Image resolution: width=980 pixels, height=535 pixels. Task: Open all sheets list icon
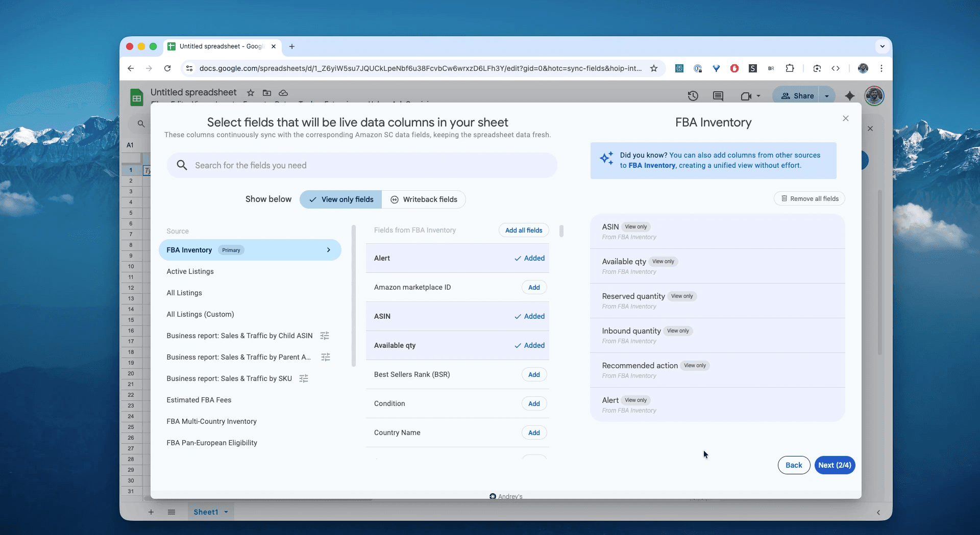click(171, 512)
